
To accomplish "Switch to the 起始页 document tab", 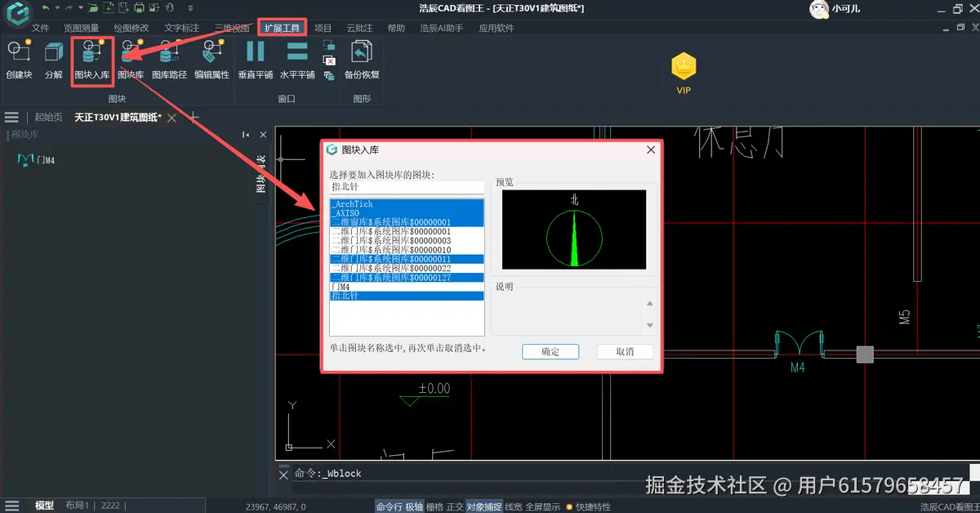I will tap(48, 118).
